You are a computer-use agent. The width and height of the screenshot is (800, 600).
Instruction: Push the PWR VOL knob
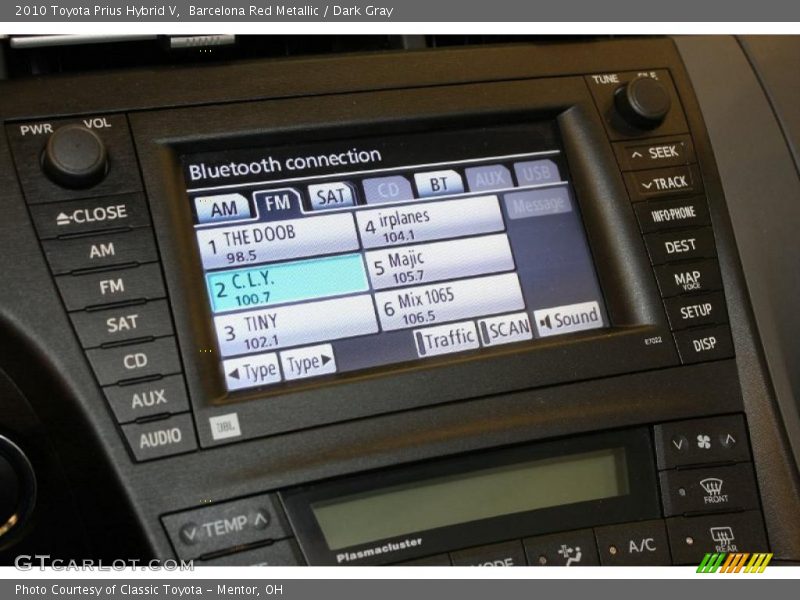point(76,156)
